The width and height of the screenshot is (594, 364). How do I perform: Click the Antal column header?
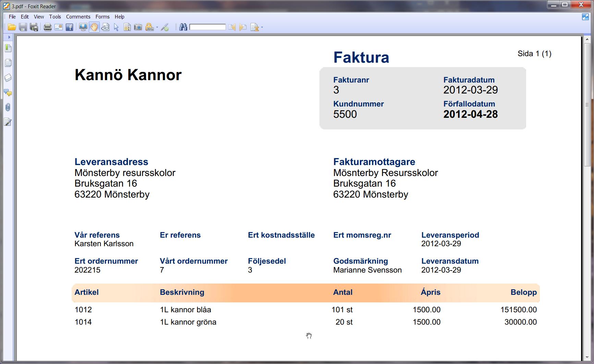pos(343,292)
